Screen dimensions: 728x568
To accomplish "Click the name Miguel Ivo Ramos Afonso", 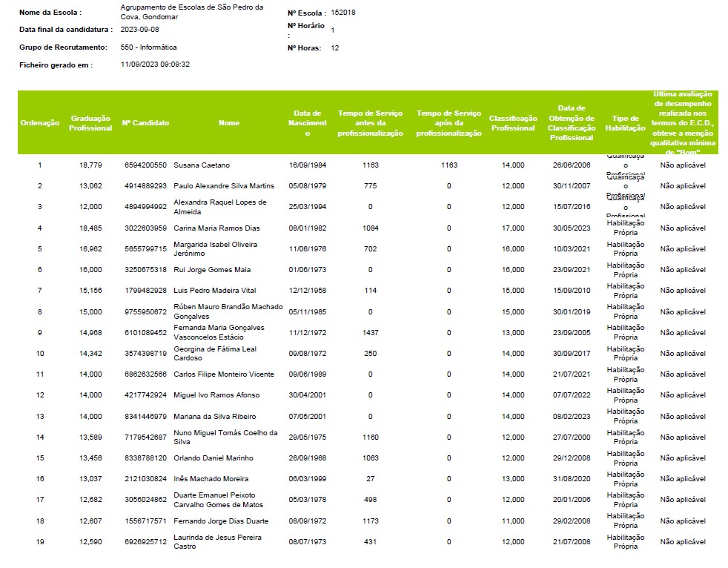I will (215, 395).
